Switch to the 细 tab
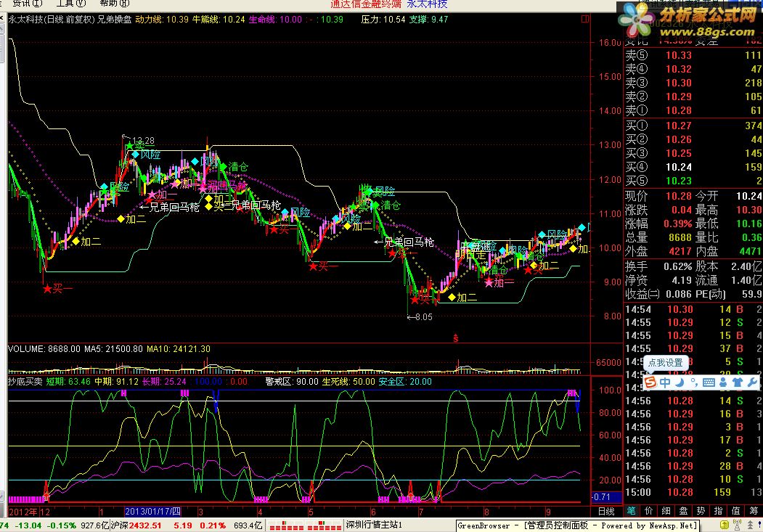The image size is (763, 532). pyautogui.click(x=666, y=511)
